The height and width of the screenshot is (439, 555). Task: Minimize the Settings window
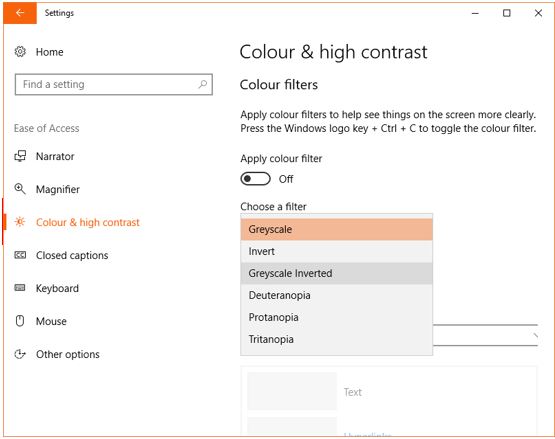pos(475,13)
